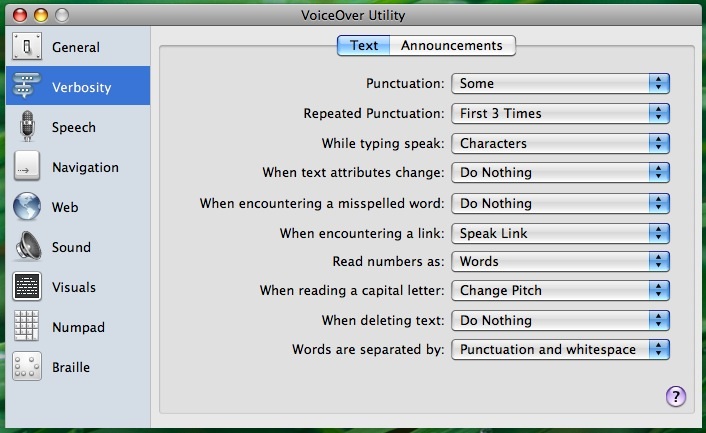Select the Verbosity category label
The height and width of the screenshot is (433, 706).
coord(81,87)
